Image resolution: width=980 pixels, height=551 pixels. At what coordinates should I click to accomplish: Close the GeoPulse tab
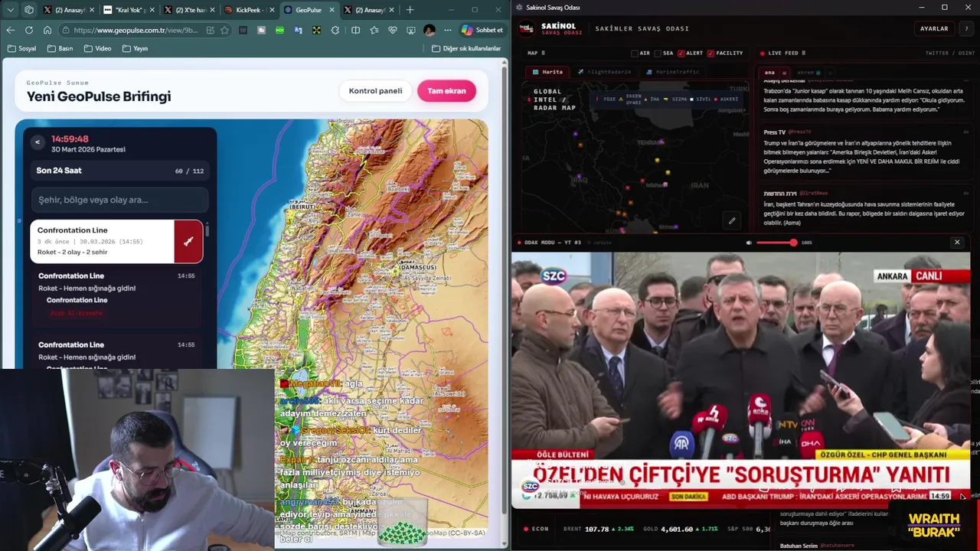(x=332, y=10)
